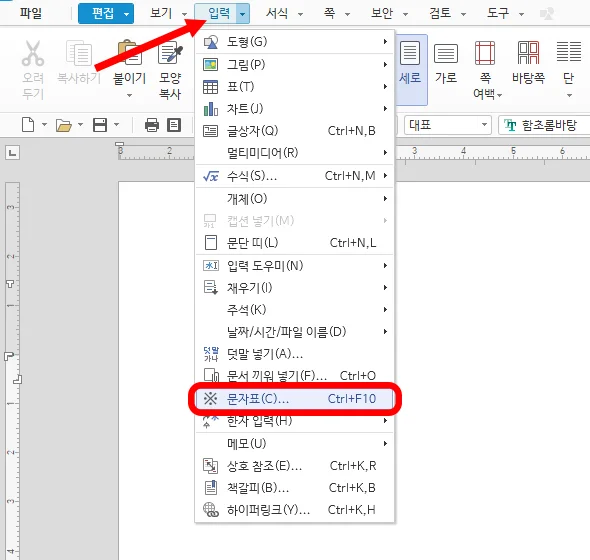Open 표(T) submenu

(295, 87)
